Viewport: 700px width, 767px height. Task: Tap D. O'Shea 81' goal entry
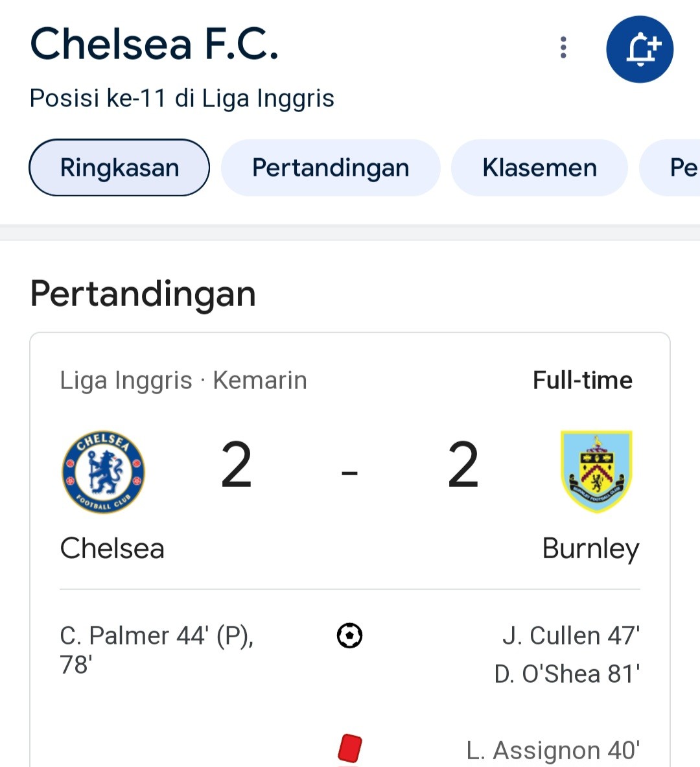point(567,674)
